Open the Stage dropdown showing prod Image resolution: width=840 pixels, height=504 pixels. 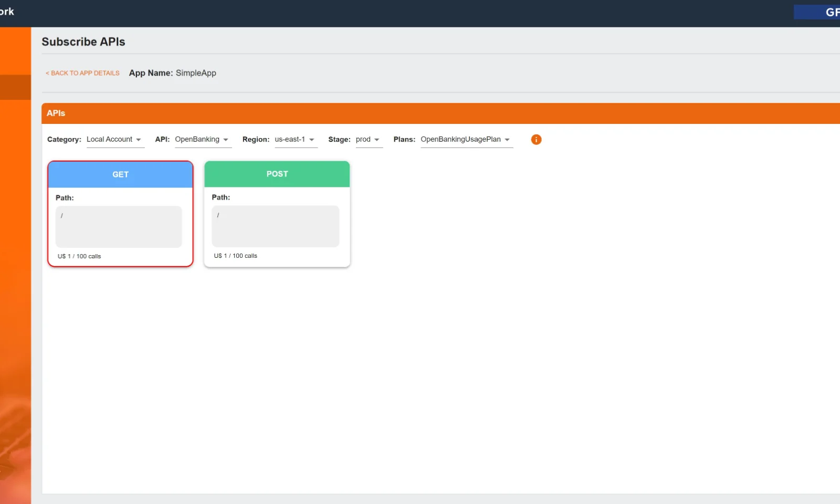(x=368, y=139)
